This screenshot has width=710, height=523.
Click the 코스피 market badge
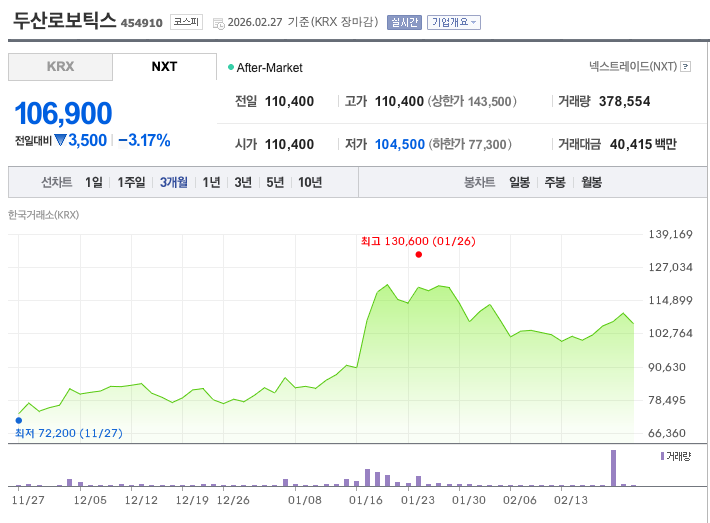click(186, 22)
